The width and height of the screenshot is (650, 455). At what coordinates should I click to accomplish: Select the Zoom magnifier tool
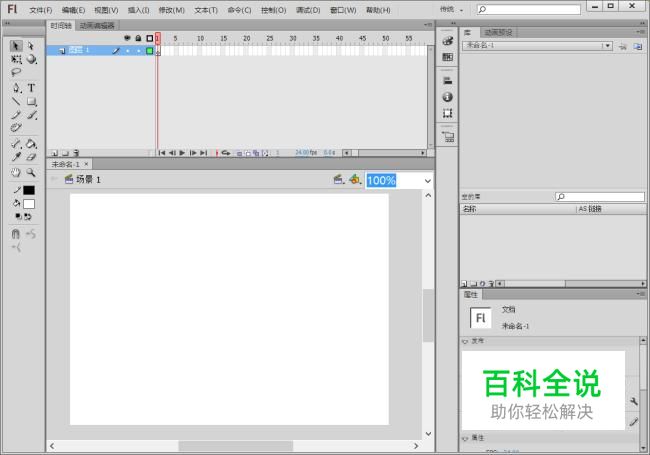coord(31,172)
